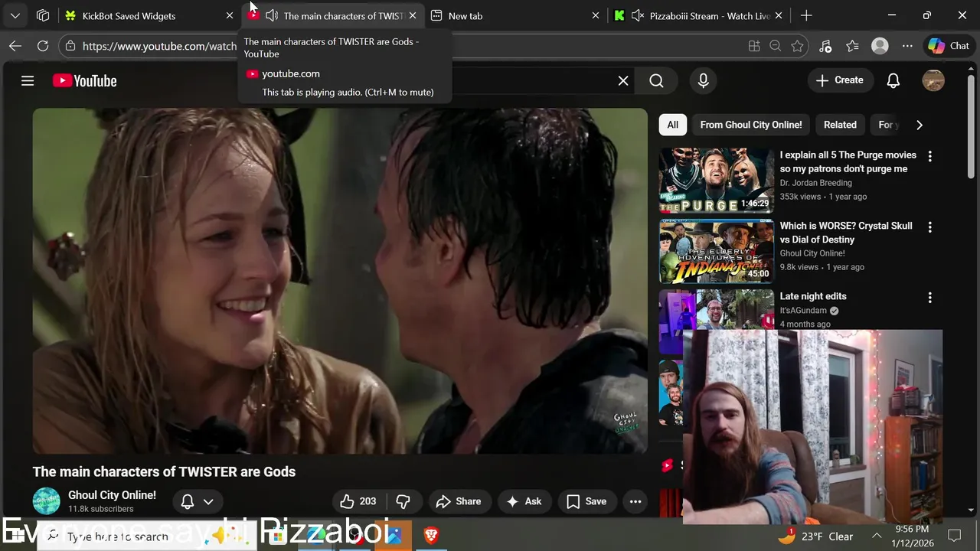This screenshot has height=551, width=980.
Task: Open 'Late night edits' video title
Action: tap(813, 296)
